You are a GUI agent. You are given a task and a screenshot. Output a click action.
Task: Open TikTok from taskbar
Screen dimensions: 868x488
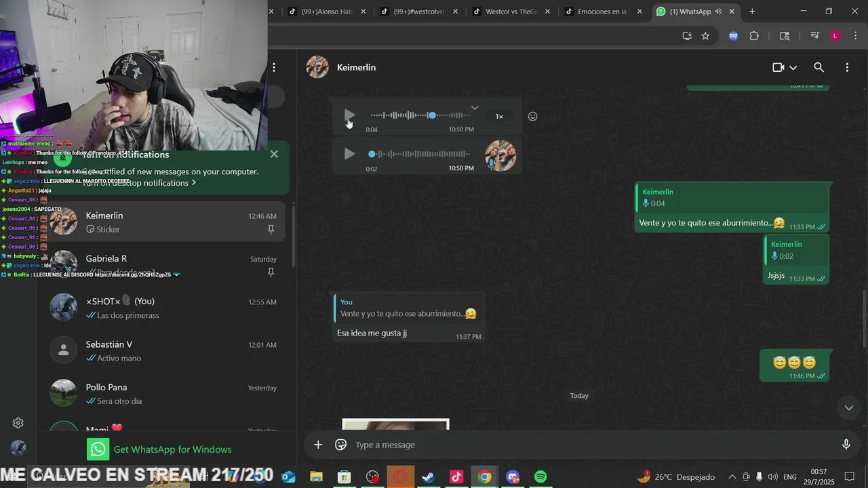[x=456, y=477]
